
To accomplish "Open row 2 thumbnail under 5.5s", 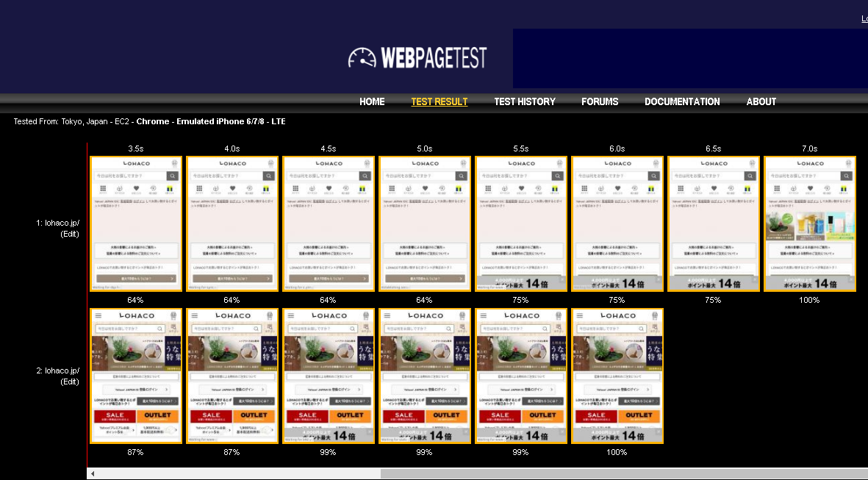I will pos(521,376).
